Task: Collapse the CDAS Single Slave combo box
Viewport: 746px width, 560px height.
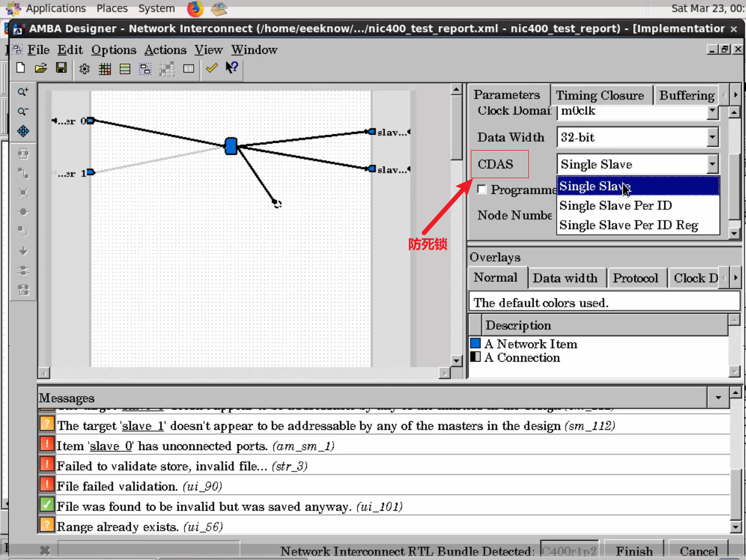Action: 713,164
